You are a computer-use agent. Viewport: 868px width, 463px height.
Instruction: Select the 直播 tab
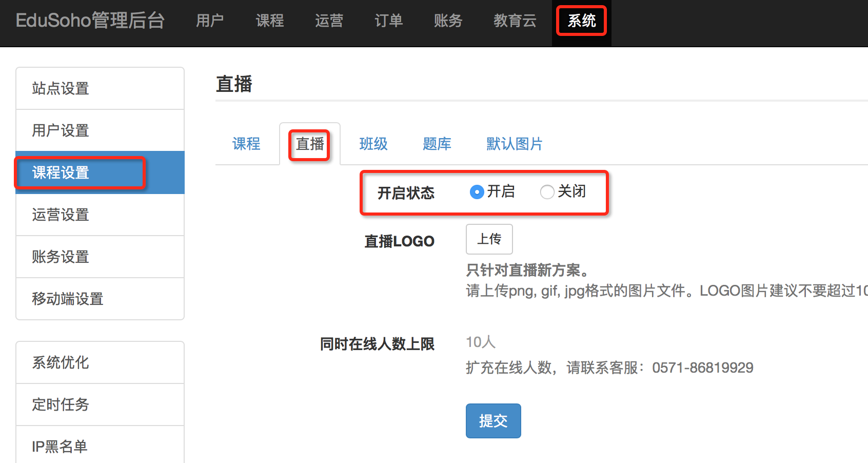pyautogui.click(x=310, y=144)
